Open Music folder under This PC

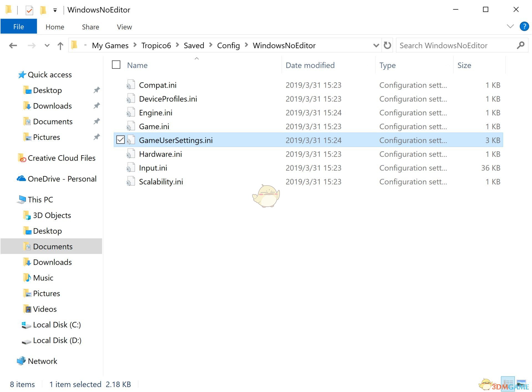pos(43,278)
